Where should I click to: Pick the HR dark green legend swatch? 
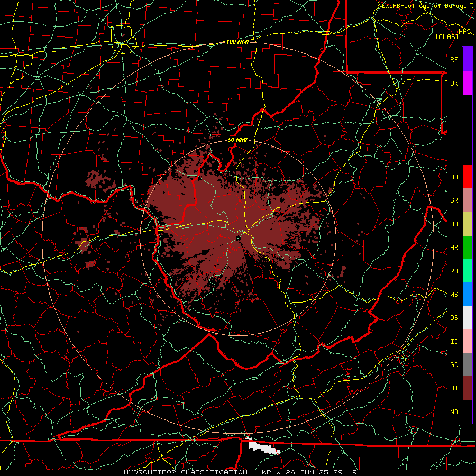click(467, 247)
